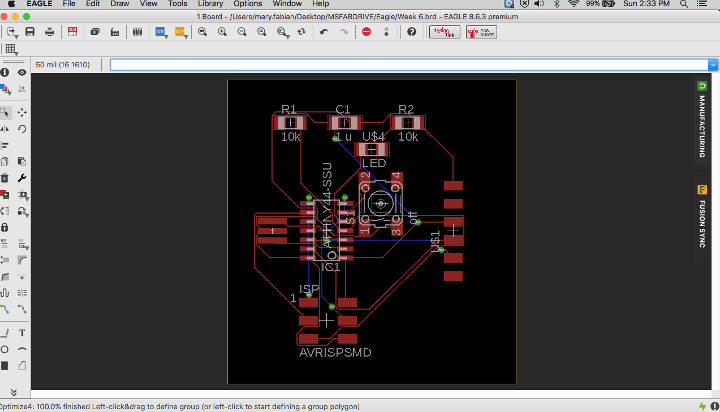Screen dimensions: 720x412
Task: Run a ULP via orange icon
Action: click(180, 32)
